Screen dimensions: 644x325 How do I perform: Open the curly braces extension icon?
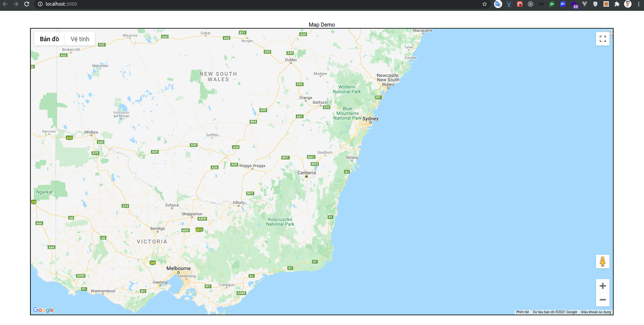pyautogui.click(x=541, y=4)
